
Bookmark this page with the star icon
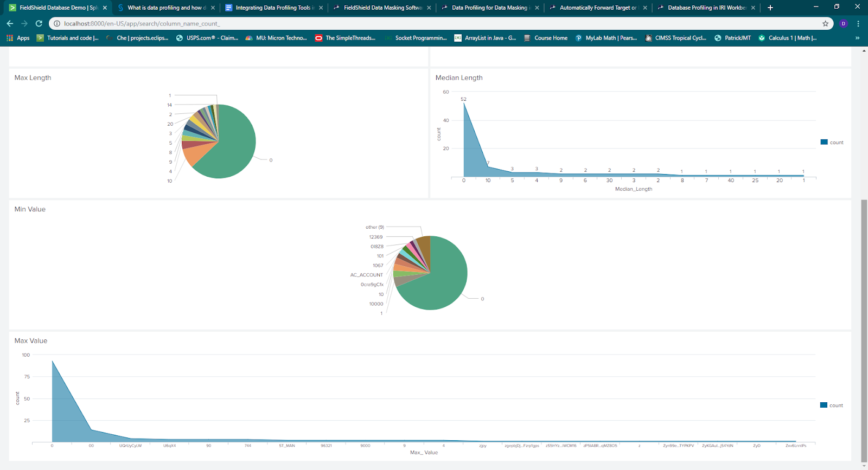pyautogui.click(x=826, y=23)
